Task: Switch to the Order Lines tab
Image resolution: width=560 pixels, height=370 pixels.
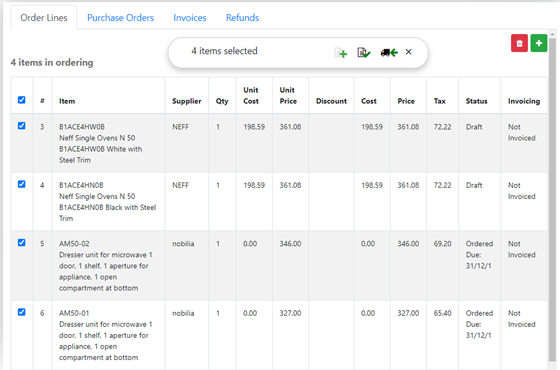Action: [x=44, y=18]
